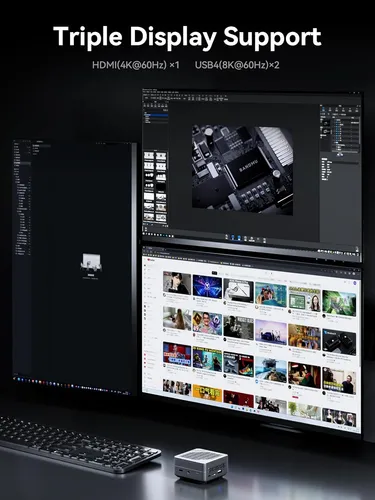Open the red news-style video thumbnail
The height and width of the screenshot is (500, 375).
coord(177,354)
